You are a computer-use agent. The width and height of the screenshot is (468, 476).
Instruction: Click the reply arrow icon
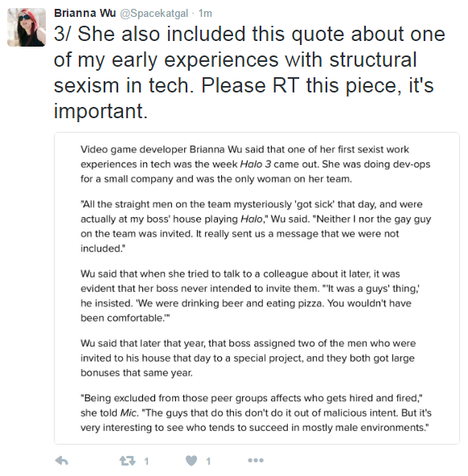tap(62, 461)
